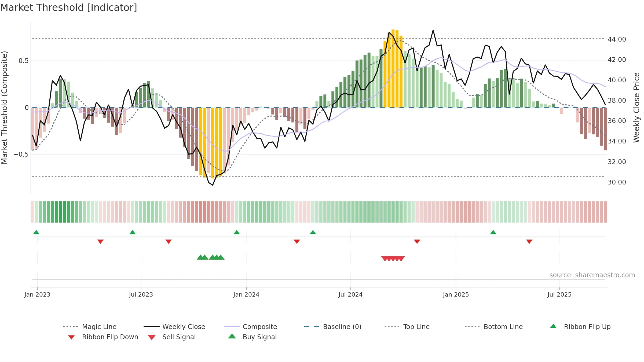
Task: Click the green Buy Signal legend triangle
Action: coord(232,336)
